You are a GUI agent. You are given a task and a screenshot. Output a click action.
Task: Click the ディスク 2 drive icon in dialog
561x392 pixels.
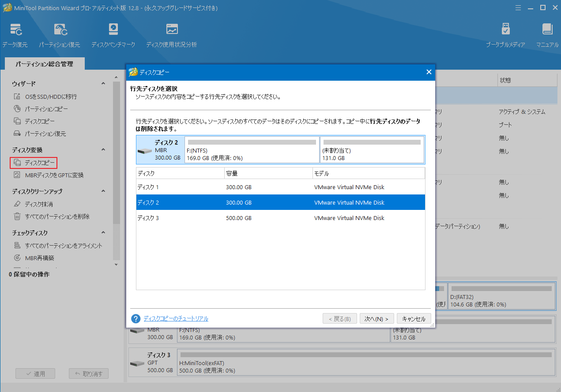(x=145, y=151)
